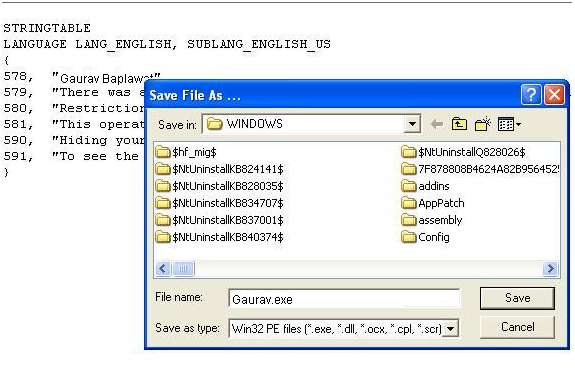Go up one folder level
Screen dimensions: 575x381
click(x=459, y=124)
